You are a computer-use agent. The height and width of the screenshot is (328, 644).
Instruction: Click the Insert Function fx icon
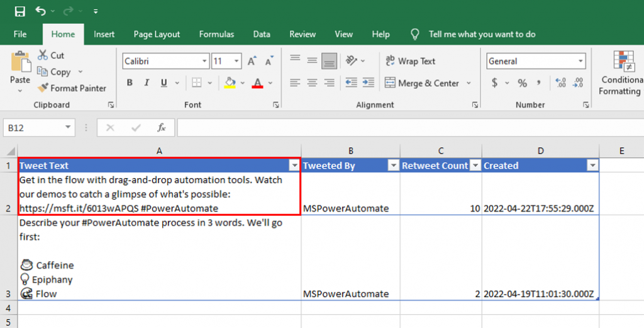point(162,128)
